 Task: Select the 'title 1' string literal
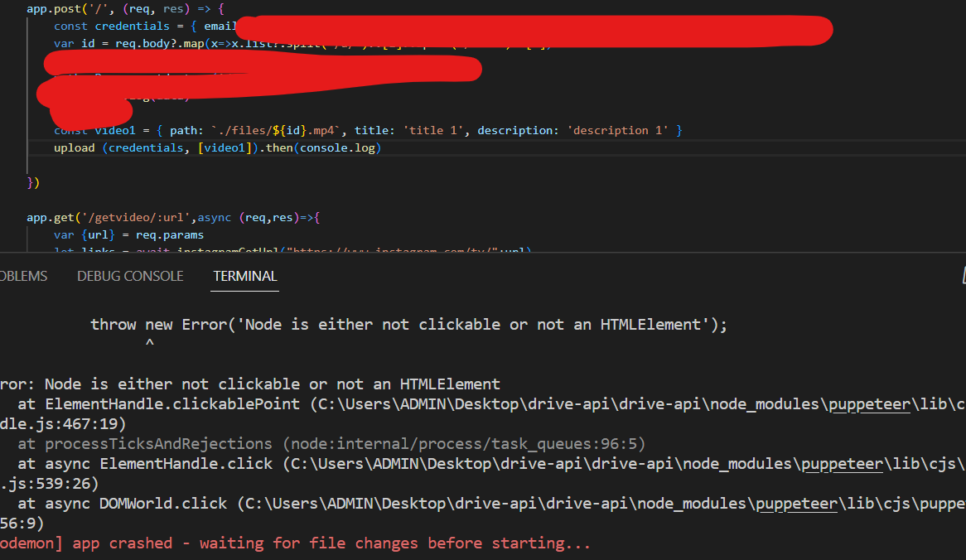434,131
